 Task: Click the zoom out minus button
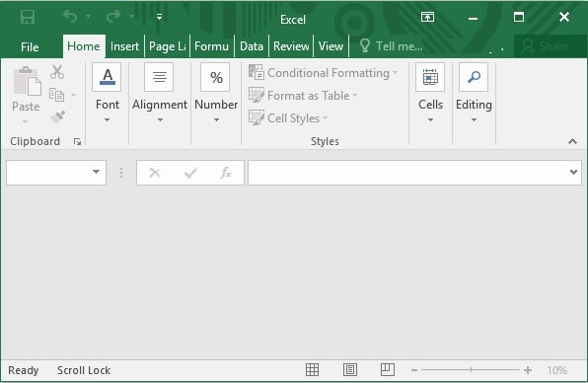(x=414, y=370)
